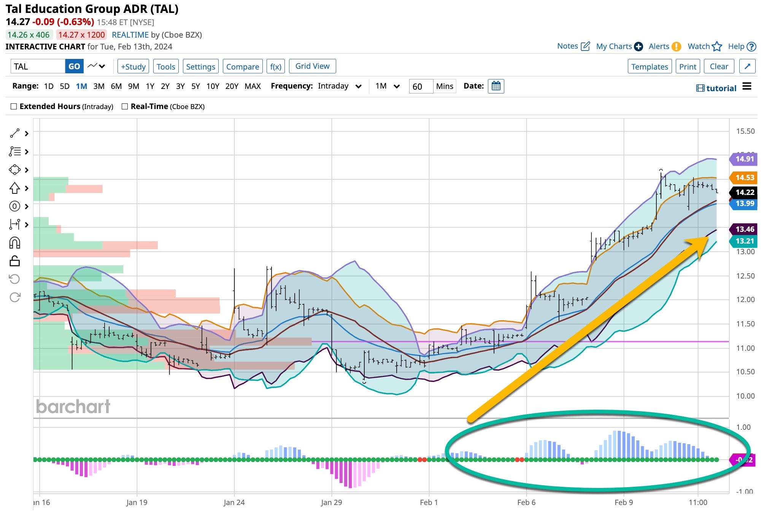Undo the last chart action
The image size is (772, 532).
14,279
